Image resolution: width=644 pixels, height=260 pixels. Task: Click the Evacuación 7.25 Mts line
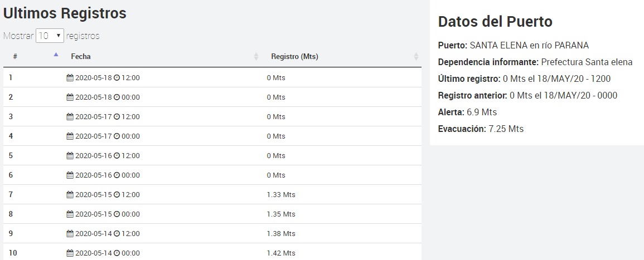click(481, 129)
